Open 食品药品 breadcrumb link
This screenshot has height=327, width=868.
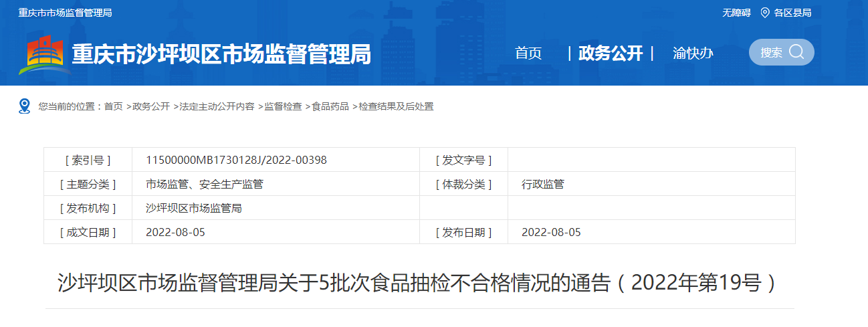coord(330,106)
